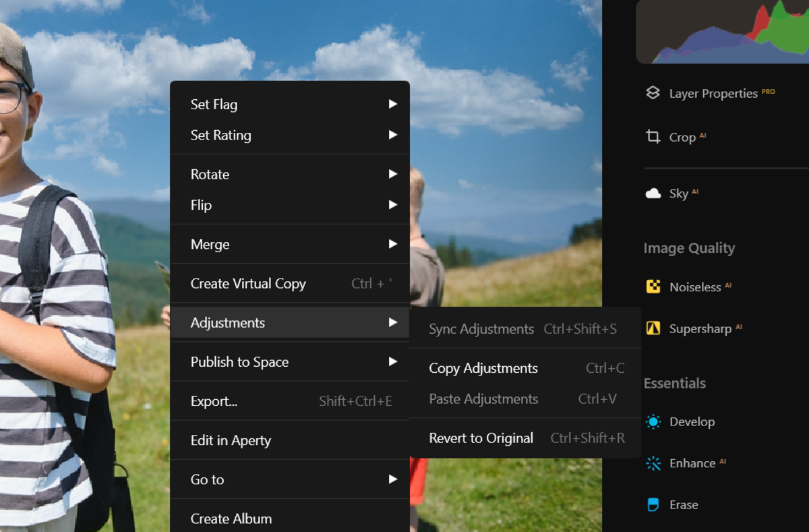Open the Layer Properties tool label
809x532 pixels.
pyautogui.click(x=713, y=94)
